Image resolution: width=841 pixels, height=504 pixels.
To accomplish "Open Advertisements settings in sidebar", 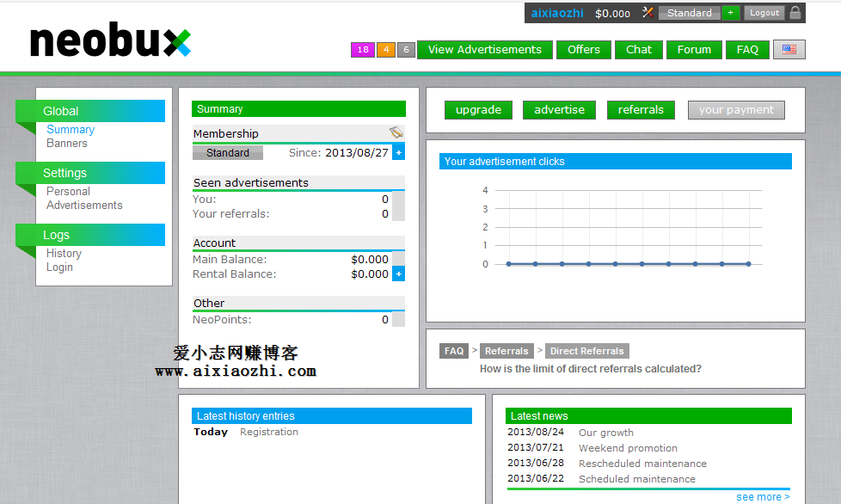I will click(x=84, y=206).
